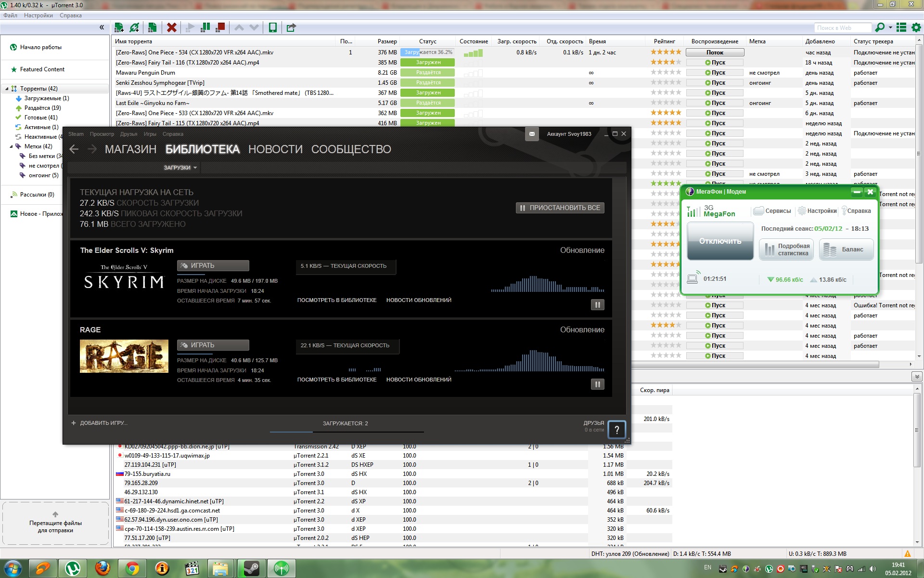924x578 pixels.
Task: Click Steam back navigation arrow
Action: pyautogui.click(x=74, y=149)
